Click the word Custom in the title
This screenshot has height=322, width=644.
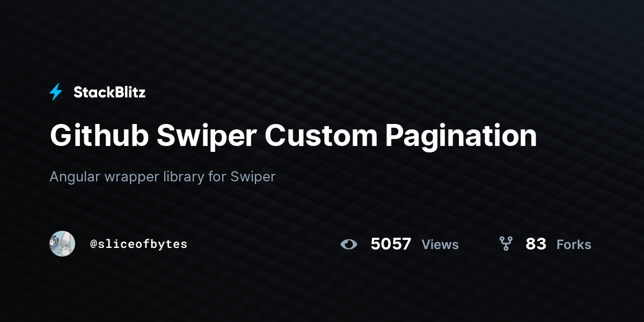[x=321, y=136]
